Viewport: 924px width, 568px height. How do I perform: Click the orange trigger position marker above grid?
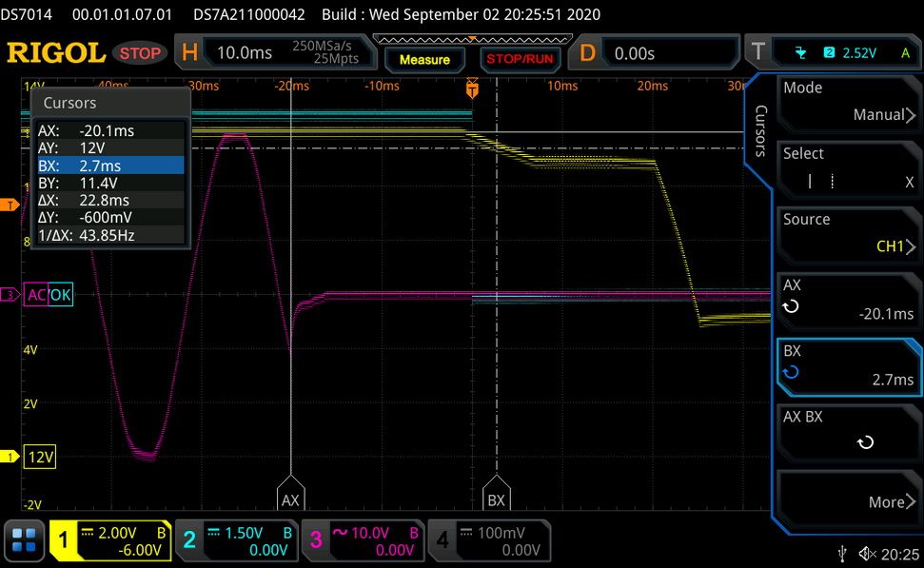[x=472, y=88]
